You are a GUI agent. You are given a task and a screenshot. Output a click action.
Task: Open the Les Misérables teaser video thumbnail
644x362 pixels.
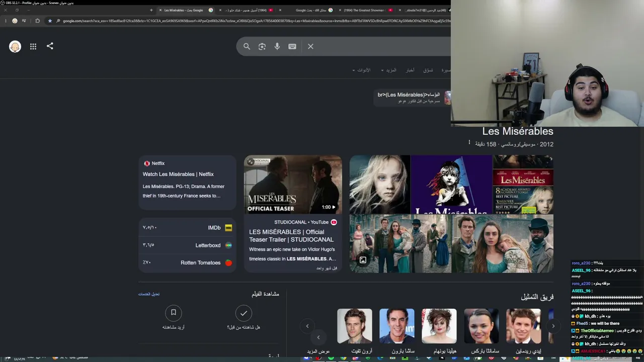click(293, 185)
